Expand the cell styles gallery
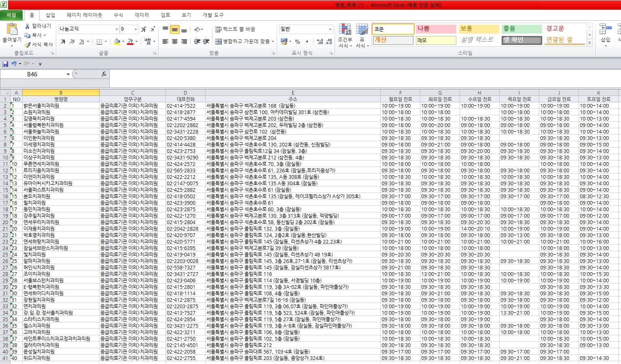This screenshot has width=621, height=364. [x=589, y=42]
